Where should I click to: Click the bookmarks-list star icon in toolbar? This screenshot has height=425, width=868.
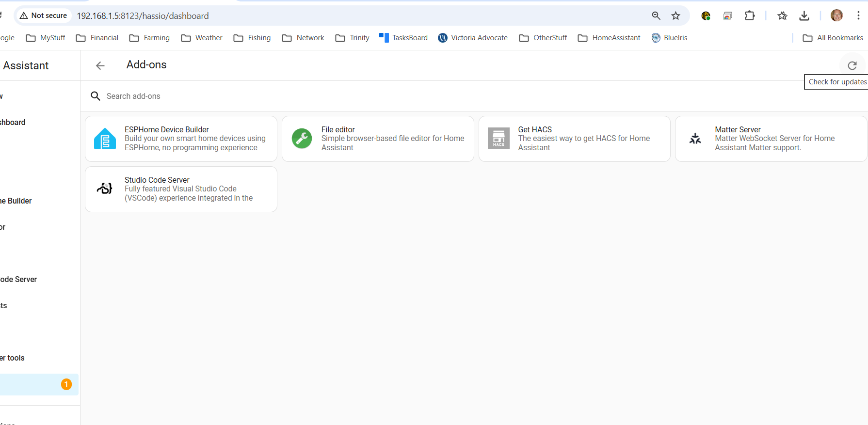click(x=782, y=16)
